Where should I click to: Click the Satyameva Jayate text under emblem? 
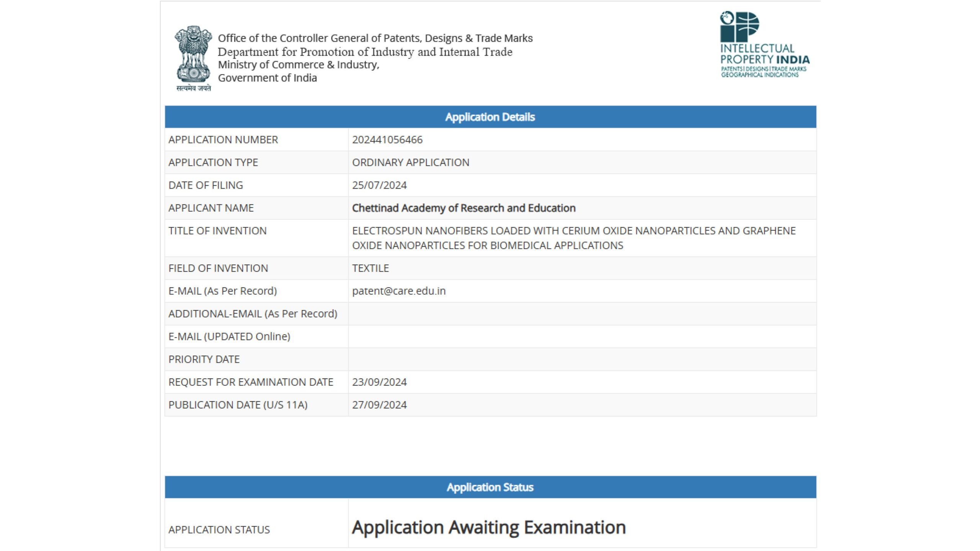click(x=193, y=88)
